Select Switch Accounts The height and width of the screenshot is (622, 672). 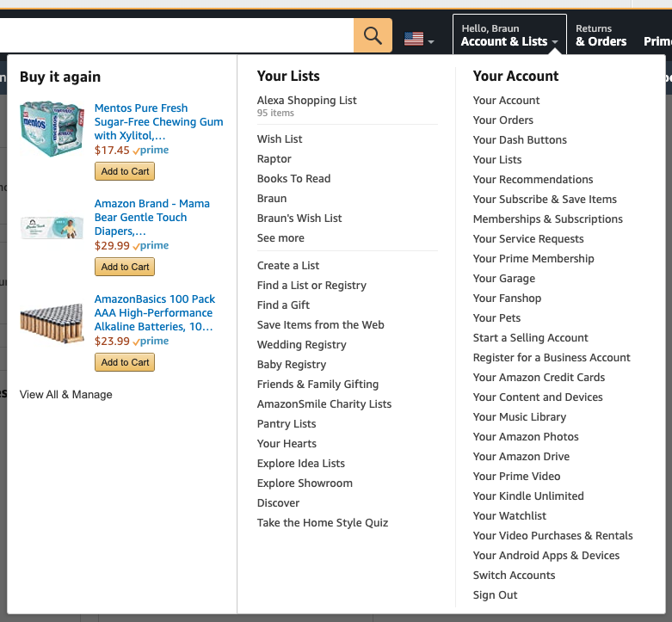click(x=515, y=576)
